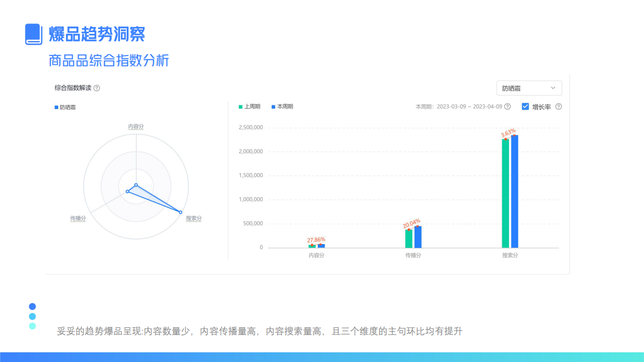
Task: Uncheck the 增长率 checkbox
Action: pos(526,106)
